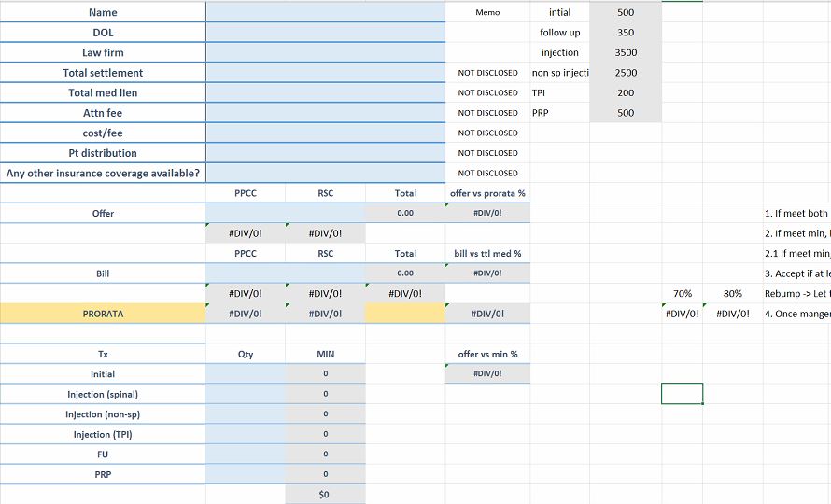This screenshot has height=504, width=831.
Task: Select the injection price cell 3500
Action: tap(626, 52)
